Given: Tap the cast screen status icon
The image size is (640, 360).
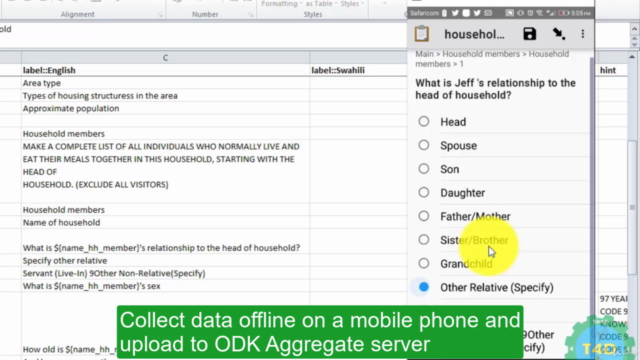Looking at the screenshot, I should pos(509,13).
